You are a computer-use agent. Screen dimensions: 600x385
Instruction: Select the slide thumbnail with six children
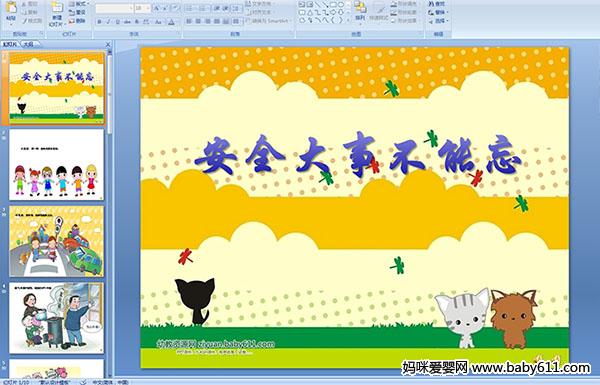point(57,165)
